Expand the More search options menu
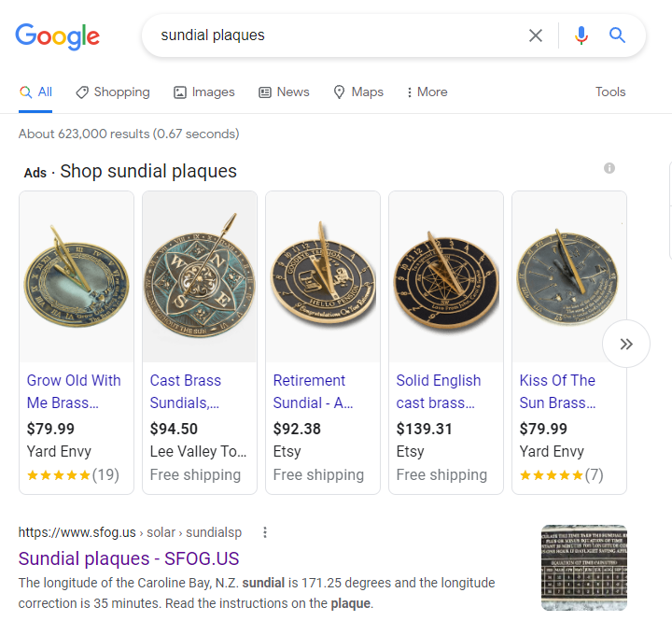 click(x=427, y=92)
